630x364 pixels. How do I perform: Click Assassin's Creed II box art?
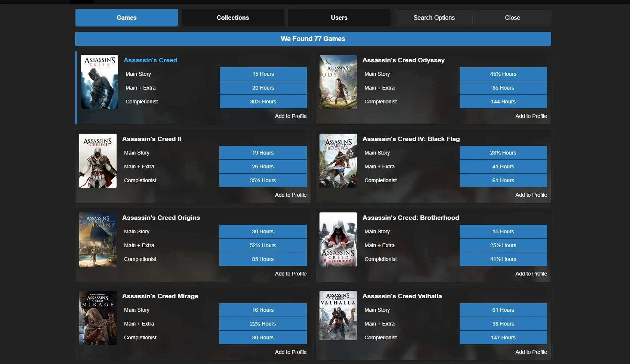98,161
